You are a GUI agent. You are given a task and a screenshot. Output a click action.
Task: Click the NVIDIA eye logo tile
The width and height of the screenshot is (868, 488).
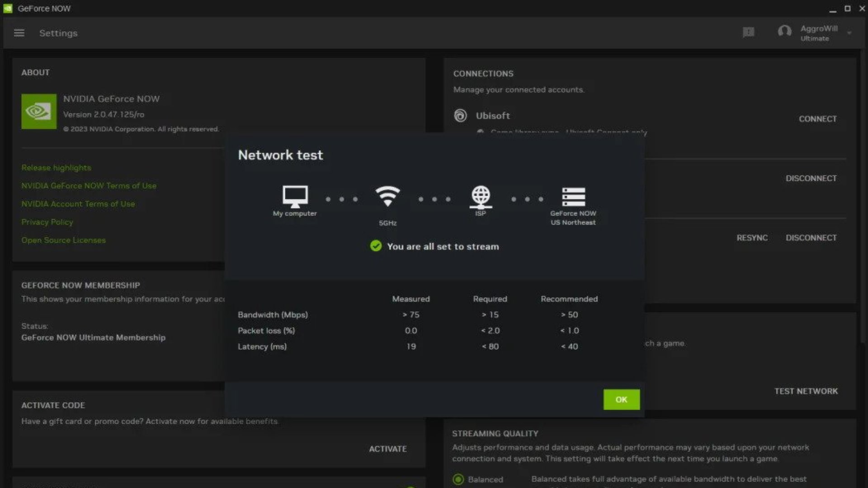[39, 111]
